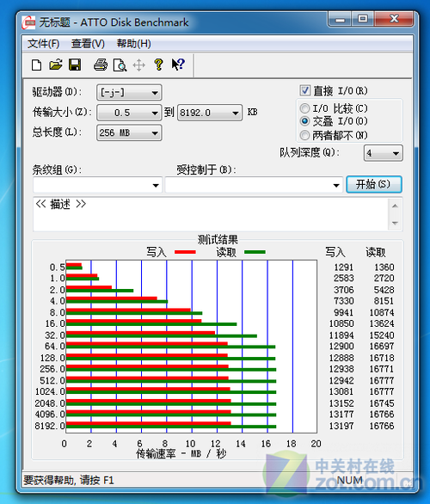The height and width of the screenshot is (504, 430).
Task: Open Print Preview magnifier icon
Action: coord(120,65)
